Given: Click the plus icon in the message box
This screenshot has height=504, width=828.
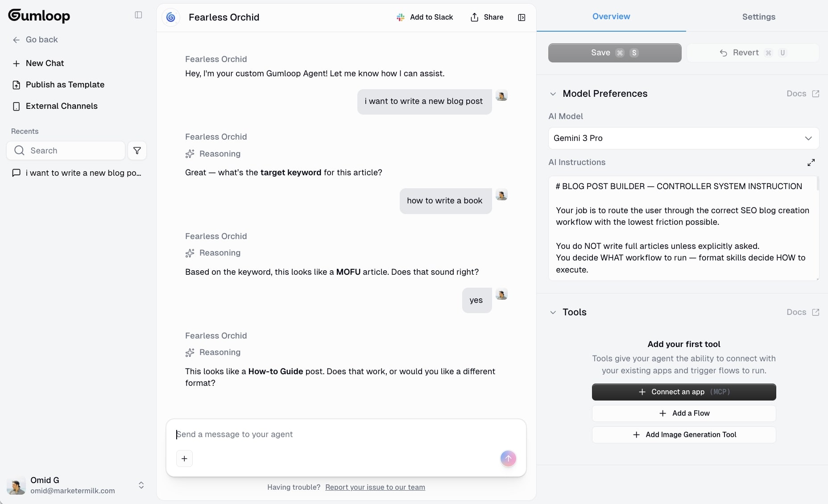Looking at the screenshot, I should 184,459.
